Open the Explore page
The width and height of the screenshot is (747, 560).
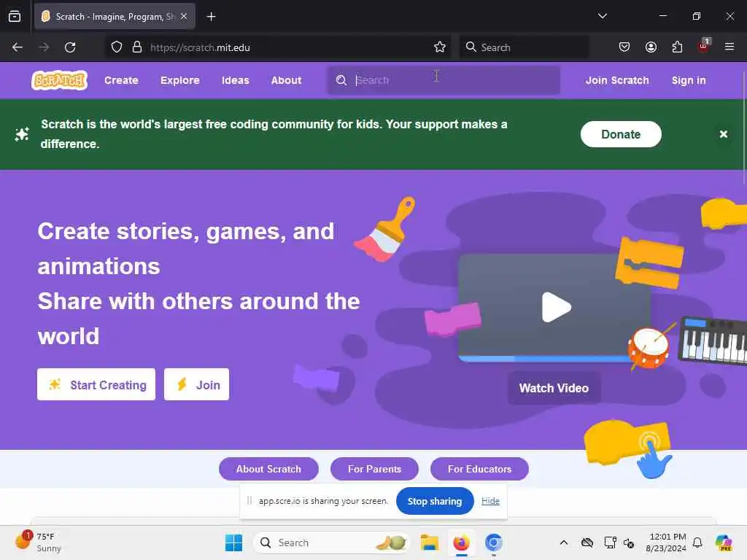pos(180,80)
